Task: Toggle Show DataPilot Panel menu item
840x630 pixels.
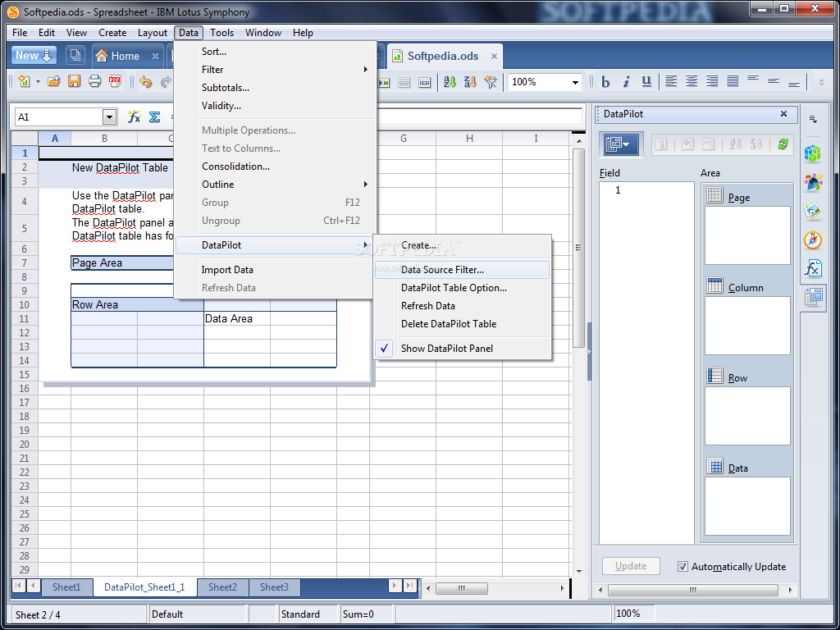Action: 463,348
